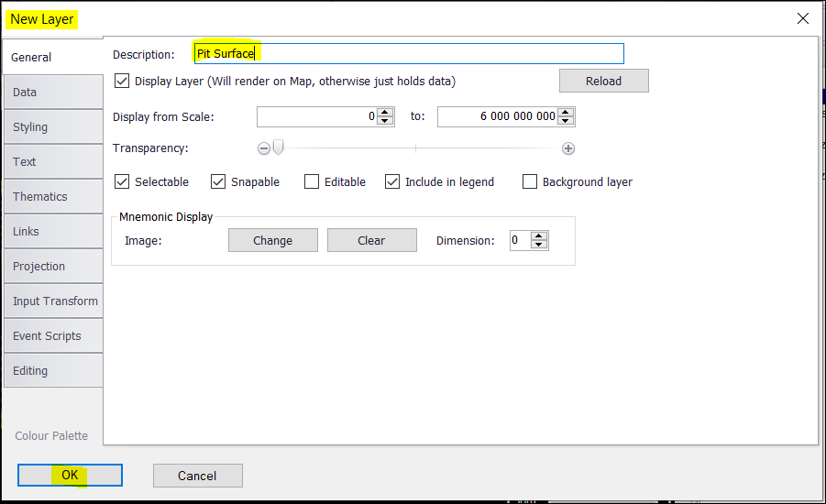Close the New Layer dialog

[802, 18]
